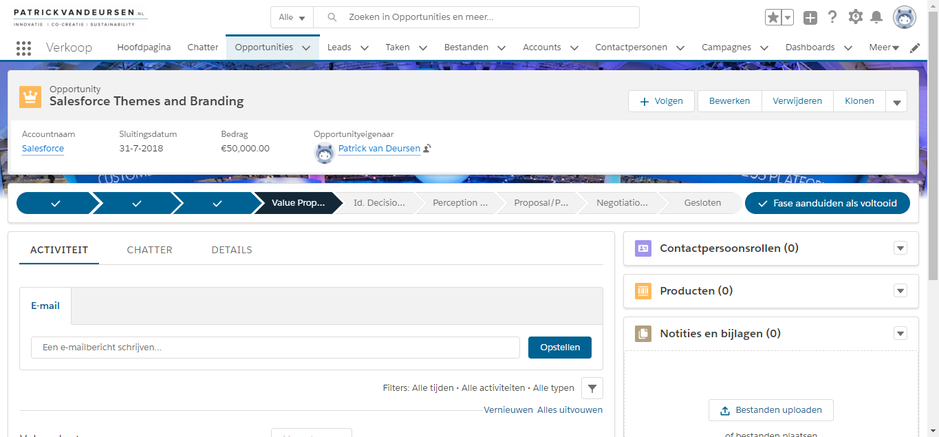
Task: Click the Verwijderen button
Action: tap(798, 101)
